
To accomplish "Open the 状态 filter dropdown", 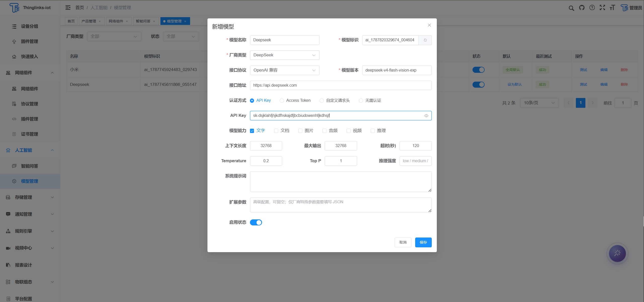I will click(x=181, y=37).
